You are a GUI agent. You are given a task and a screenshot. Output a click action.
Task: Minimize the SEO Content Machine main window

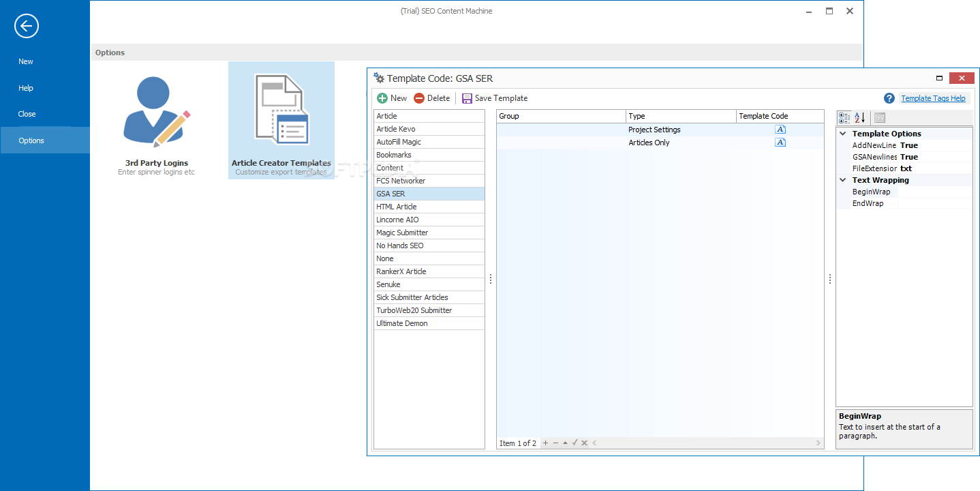point(809,11)
